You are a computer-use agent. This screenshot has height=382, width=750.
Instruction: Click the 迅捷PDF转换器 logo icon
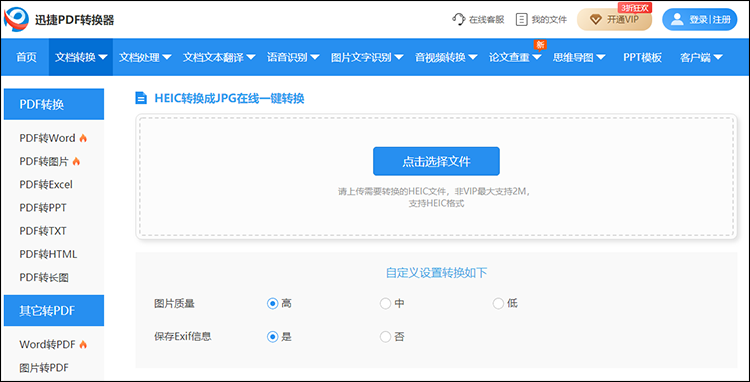(16, 19)
